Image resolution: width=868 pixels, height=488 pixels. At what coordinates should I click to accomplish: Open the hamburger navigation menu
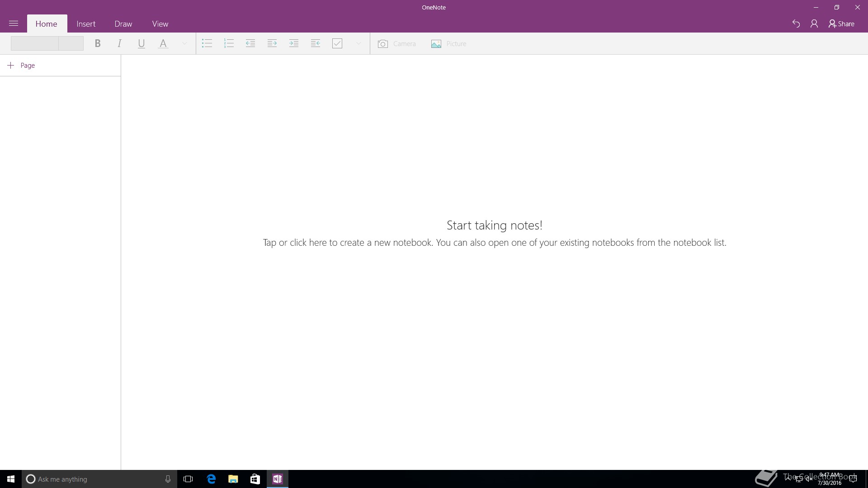tap(14, 23)
